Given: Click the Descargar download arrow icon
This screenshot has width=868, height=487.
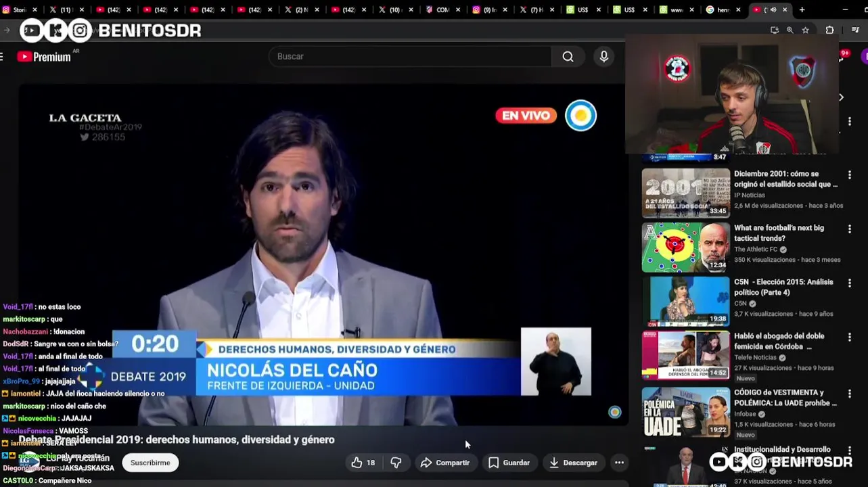Looking at the screenshot, I should click(x=554, y=463).
